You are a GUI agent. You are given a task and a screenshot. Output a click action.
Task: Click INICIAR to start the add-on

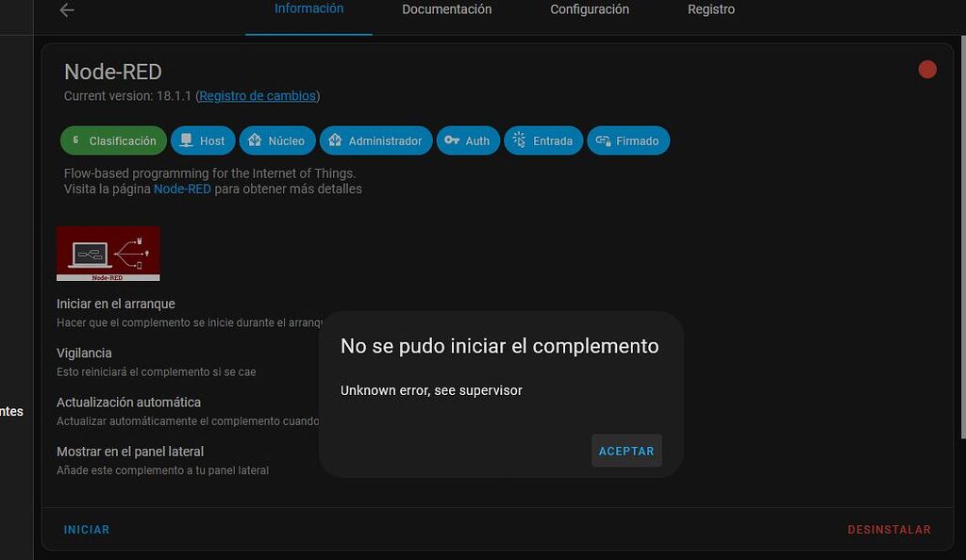(x=87, y=529)
